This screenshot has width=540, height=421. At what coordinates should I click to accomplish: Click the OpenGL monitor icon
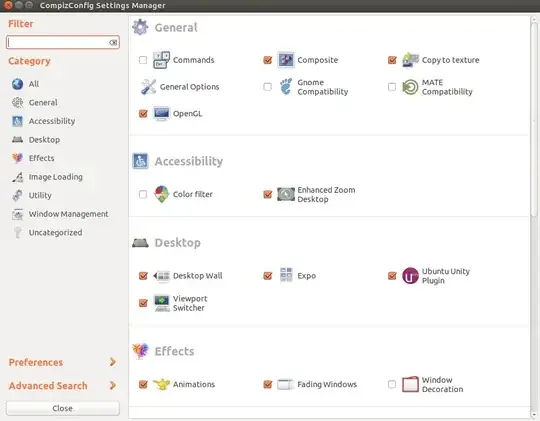(x=161, y=114)
